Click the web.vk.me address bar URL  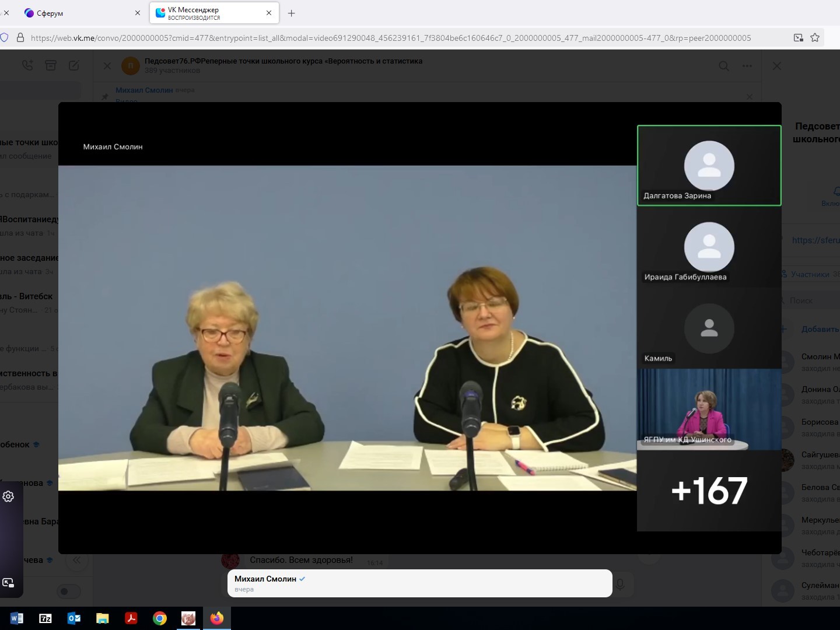[391, 38]
